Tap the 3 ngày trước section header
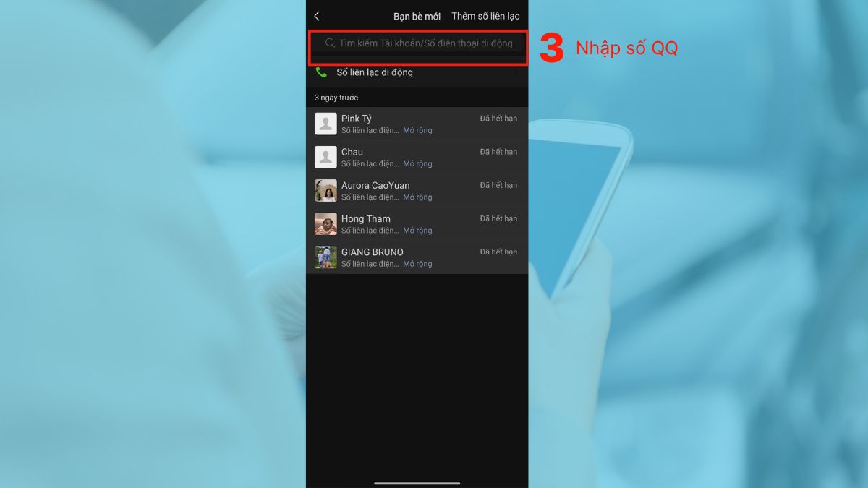 coord(336,98)
